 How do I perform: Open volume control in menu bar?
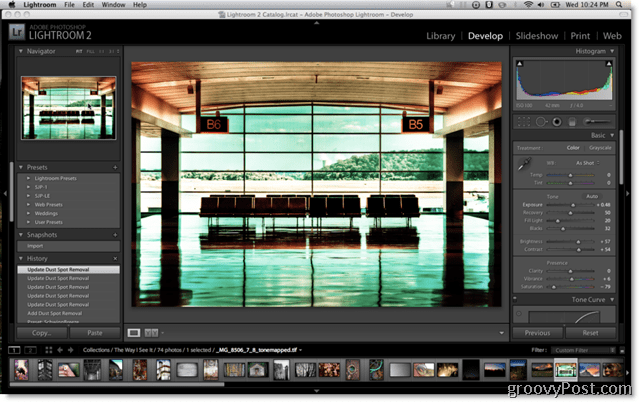point(541,4)
